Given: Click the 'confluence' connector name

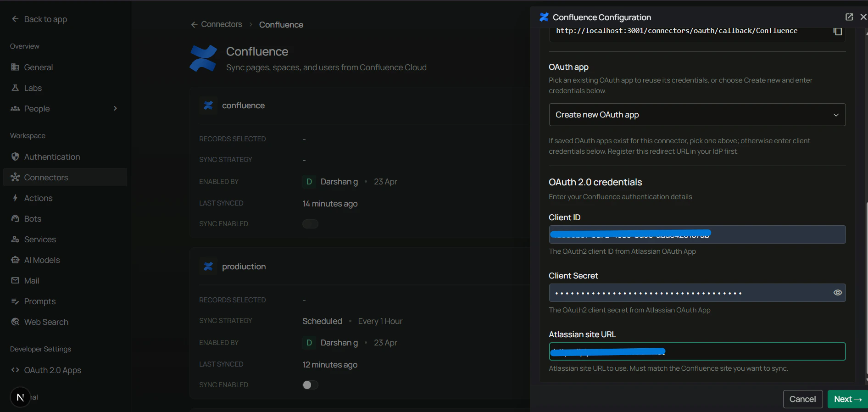Looking at the screenshot, I should click(x=244, y=106).
